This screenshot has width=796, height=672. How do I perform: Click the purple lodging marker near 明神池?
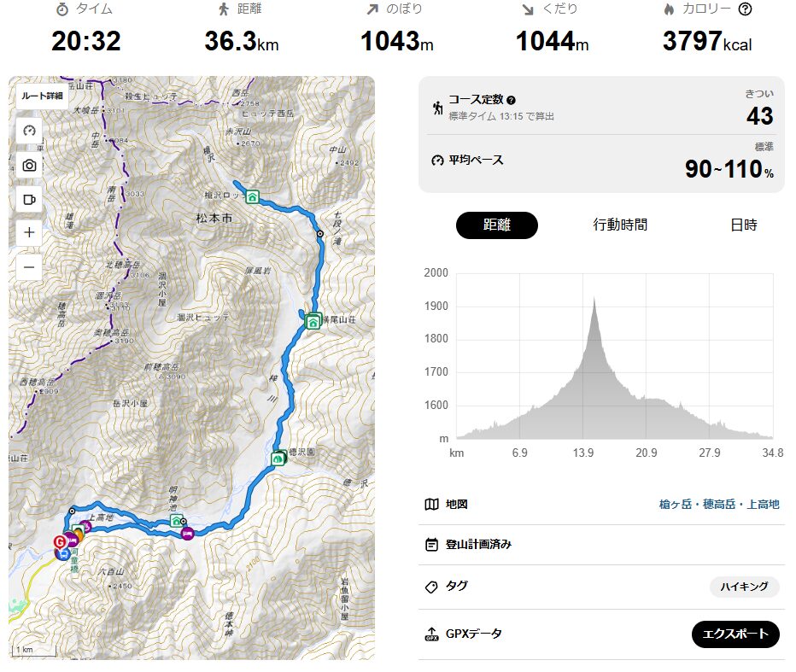click(x=187, y=534)
